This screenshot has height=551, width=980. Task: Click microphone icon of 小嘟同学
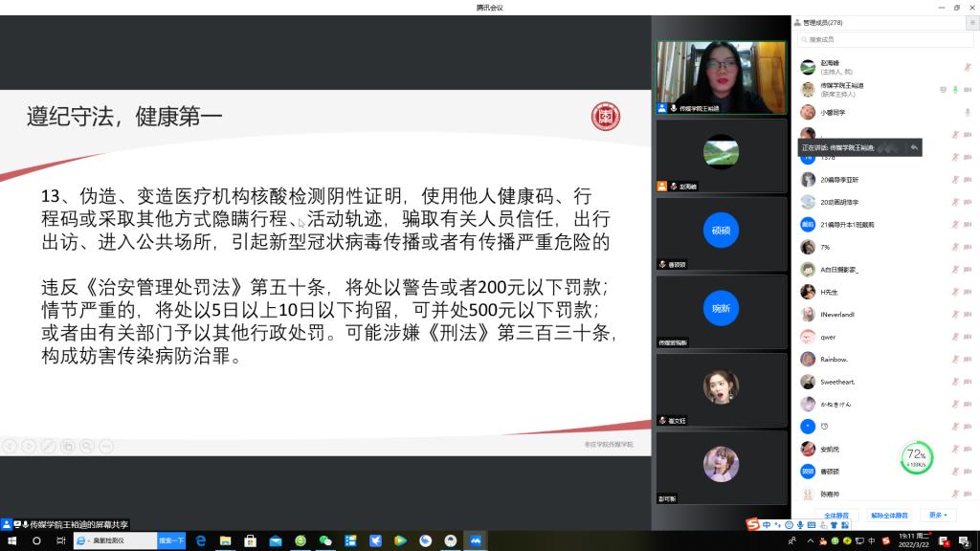pos(968,113)
